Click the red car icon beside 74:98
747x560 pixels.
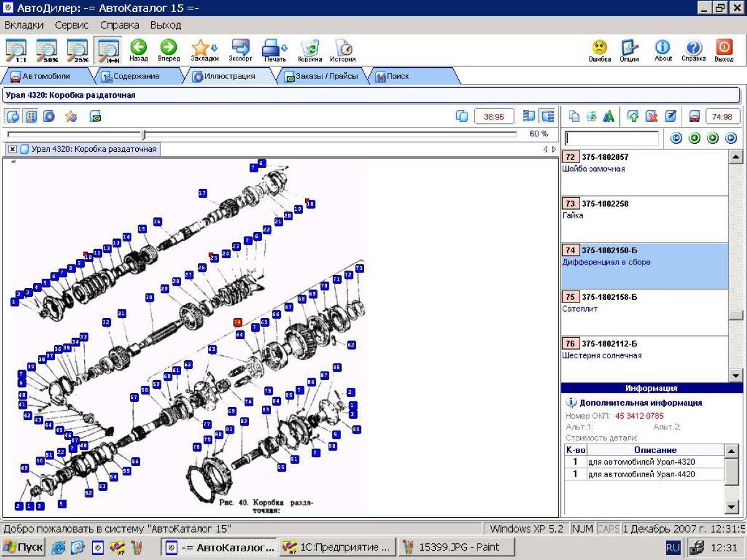[x=694, y=116]
